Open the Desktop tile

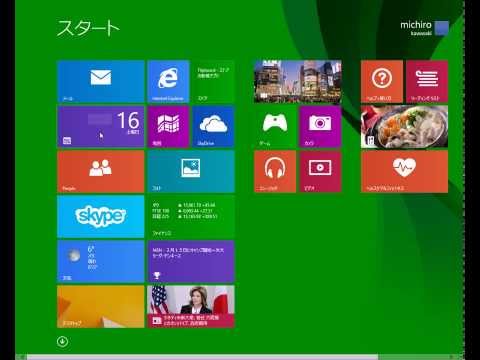(x=100, y=307)
